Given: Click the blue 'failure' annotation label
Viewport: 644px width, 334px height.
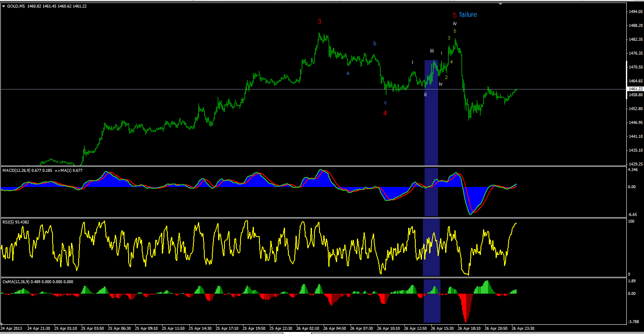Looking at the screenshot, I should [x=468, y=15].
